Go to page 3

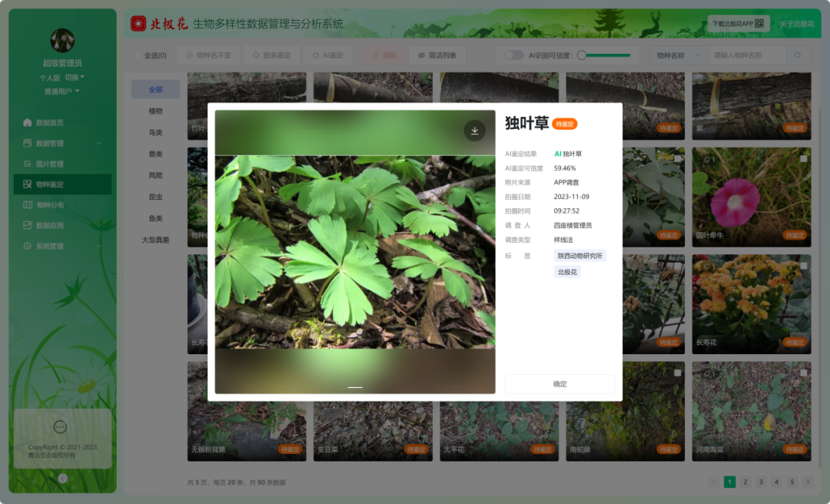click(761, 482)
